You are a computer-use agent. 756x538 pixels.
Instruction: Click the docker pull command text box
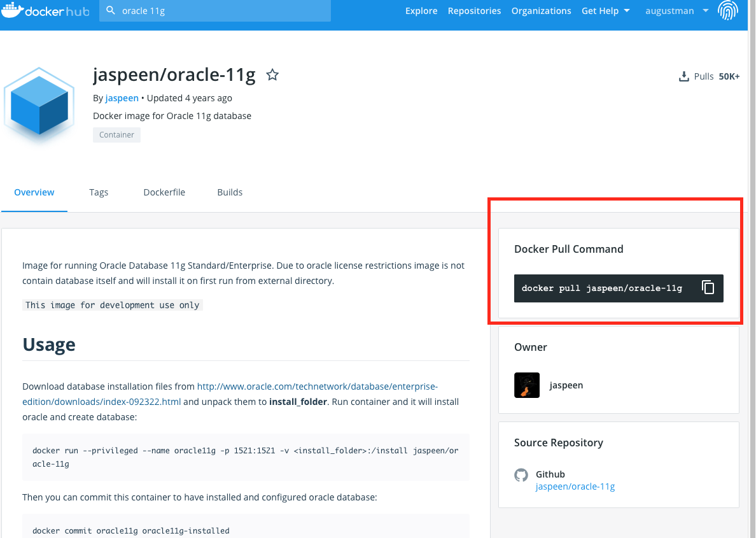click(x=619, y=288)
